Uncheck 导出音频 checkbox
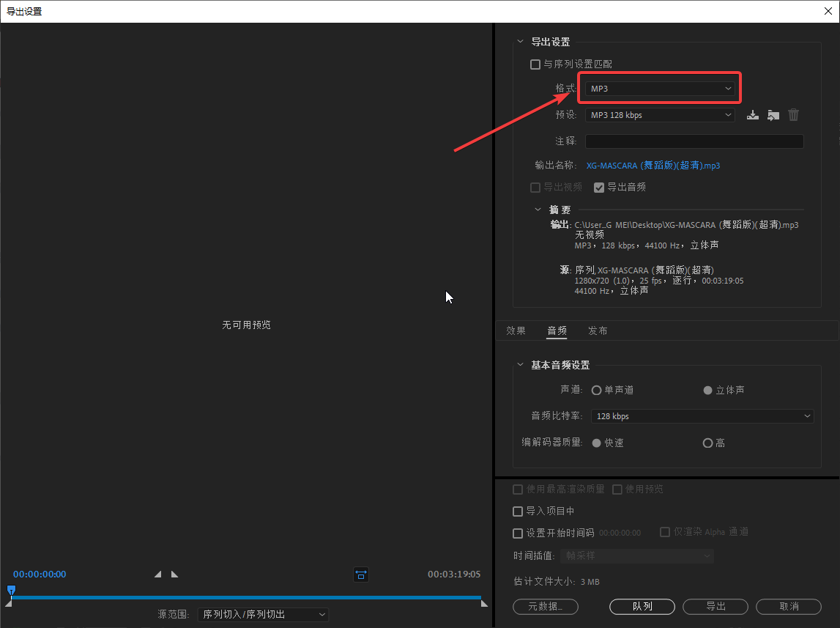This screenshot has height=628, width=840. pyautogui.click(x=599, y=187)
